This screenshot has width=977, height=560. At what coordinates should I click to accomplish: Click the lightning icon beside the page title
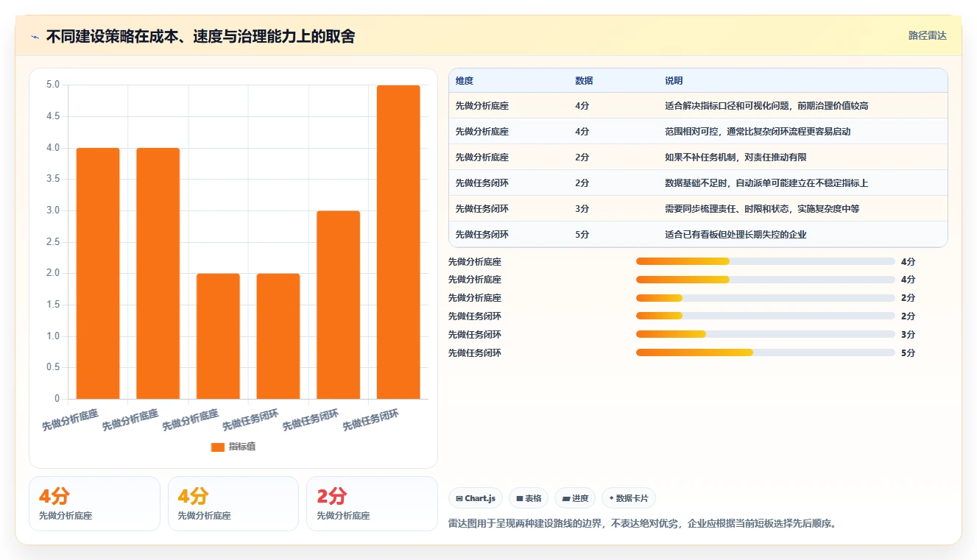coord(35,36)
